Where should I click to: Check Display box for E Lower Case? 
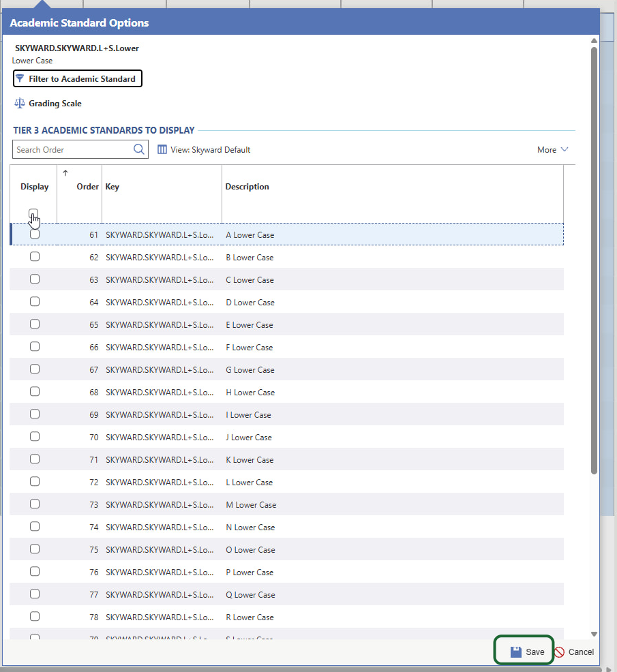[35, 324]
